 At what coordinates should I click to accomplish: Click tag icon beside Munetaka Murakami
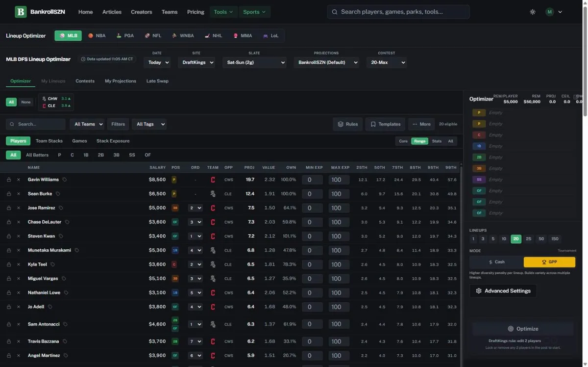(77, 250)
